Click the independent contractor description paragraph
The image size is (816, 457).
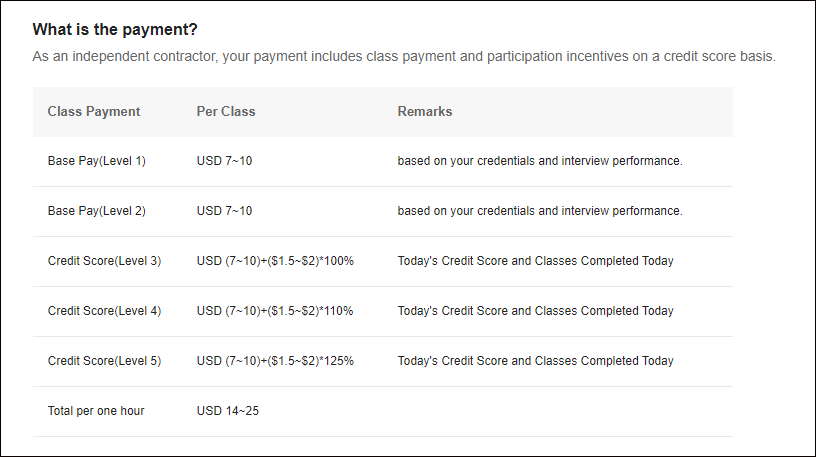point(404,56)
